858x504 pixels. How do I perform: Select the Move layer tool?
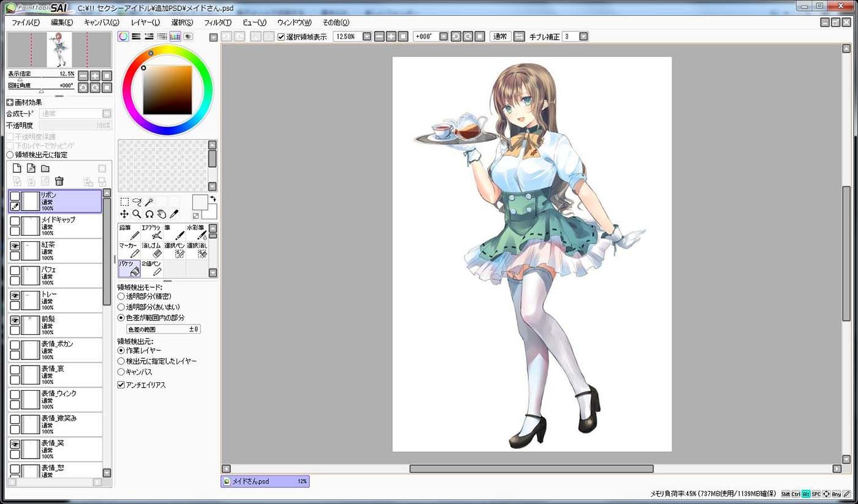[x=124, y=214]
